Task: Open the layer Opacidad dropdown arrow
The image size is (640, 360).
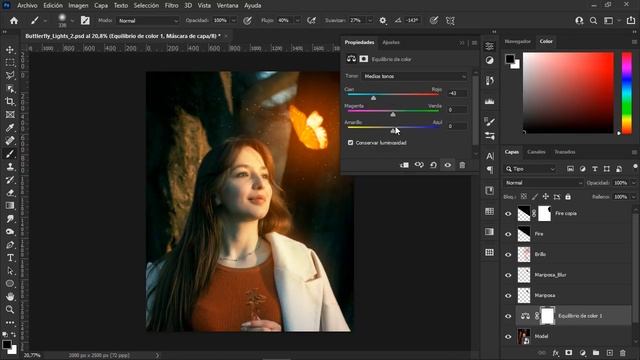Action: tap(633, 183)
